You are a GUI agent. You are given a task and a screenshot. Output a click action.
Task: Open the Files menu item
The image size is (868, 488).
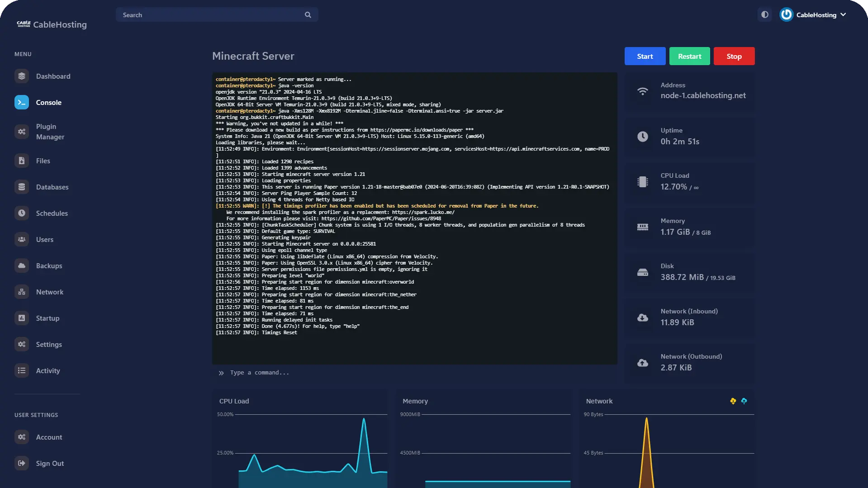tap(43, 161)
